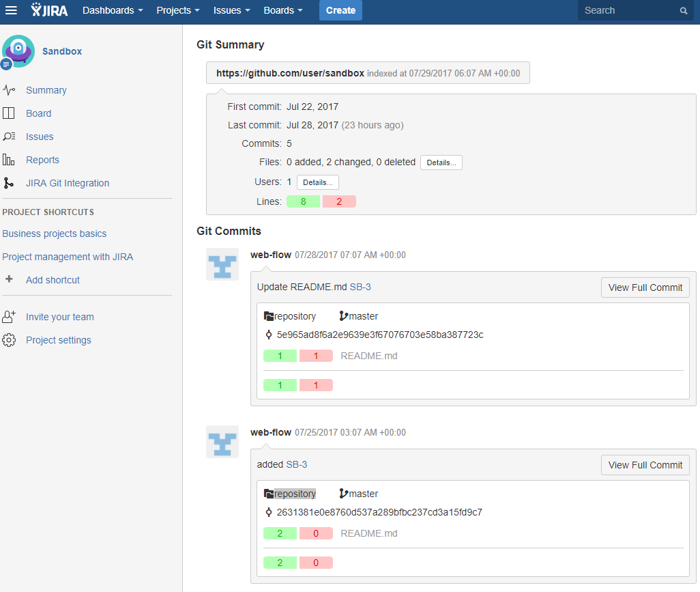This screenshot has height=592, width=700.
Task: Click Invite your team link
Action: (60, 317)
